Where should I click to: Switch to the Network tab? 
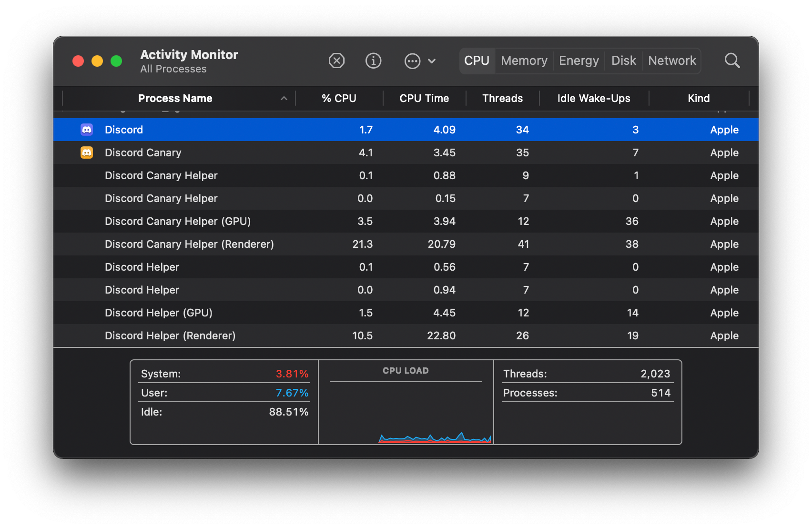click(x=672, y=61)
